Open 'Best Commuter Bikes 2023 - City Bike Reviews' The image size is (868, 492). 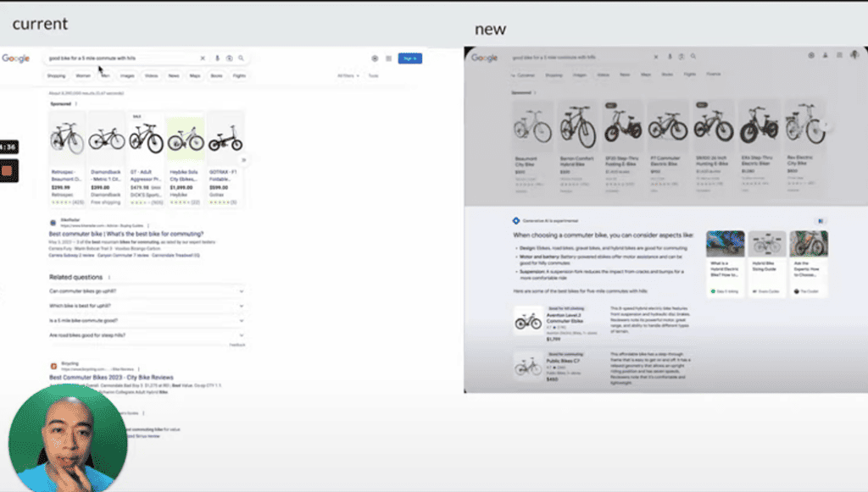coord(111,377)
